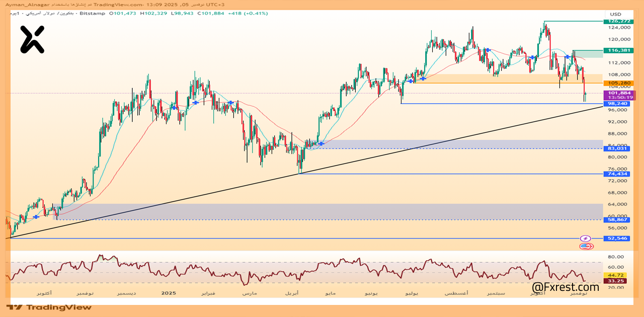Click the dark red 33.25 RSI label
This screenshot has width=644, height=317.
(616, 281)
